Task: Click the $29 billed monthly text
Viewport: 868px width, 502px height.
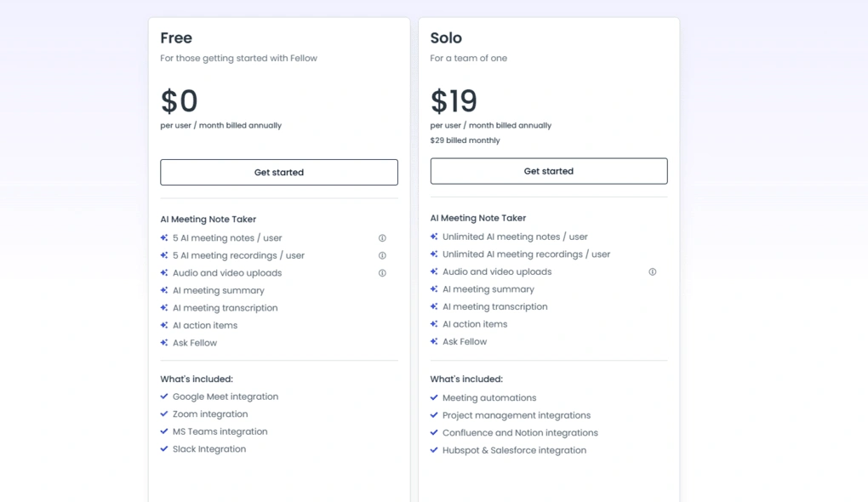Action: tap(463, 139)
